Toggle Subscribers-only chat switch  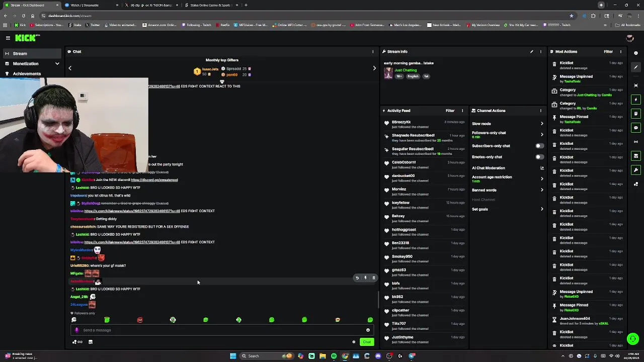539,146
